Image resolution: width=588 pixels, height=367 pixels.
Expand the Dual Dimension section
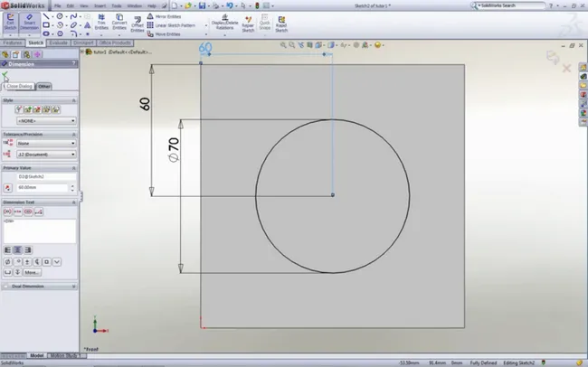point(73,287)
